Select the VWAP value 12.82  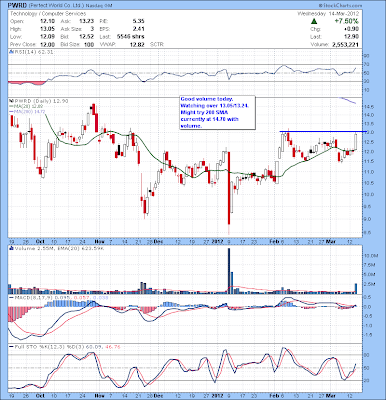point(137,44)
